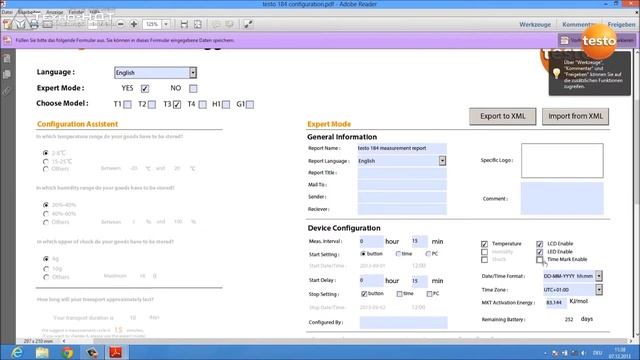Viewport: 640px width, 360px height.
Task: Check Stop Setting 'PC' checkbox
Action: [429, 294]
